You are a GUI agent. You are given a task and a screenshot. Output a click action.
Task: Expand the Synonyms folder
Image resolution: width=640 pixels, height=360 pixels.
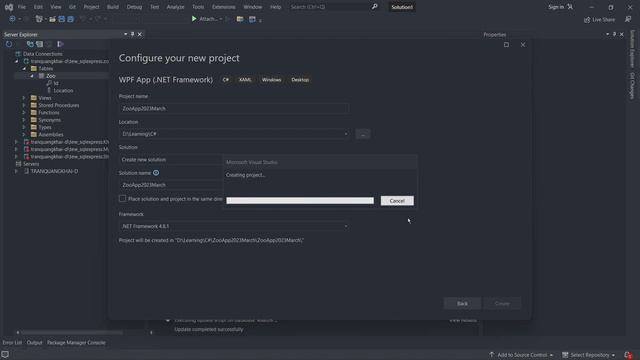point(24,120)
